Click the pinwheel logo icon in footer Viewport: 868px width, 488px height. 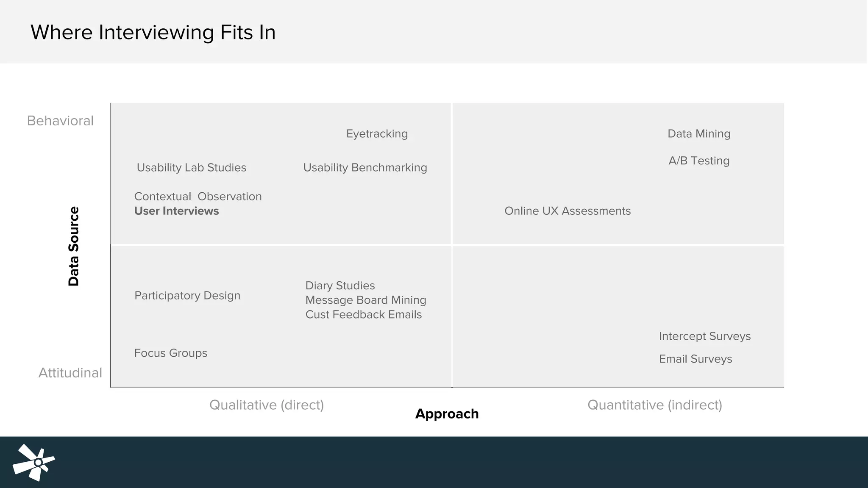pyautogui.click(x=34, y=462)
